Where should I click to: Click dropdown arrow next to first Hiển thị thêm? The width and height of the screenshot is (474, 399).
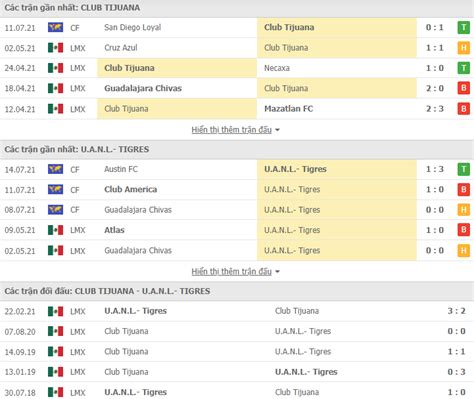[x=277, y=130]
